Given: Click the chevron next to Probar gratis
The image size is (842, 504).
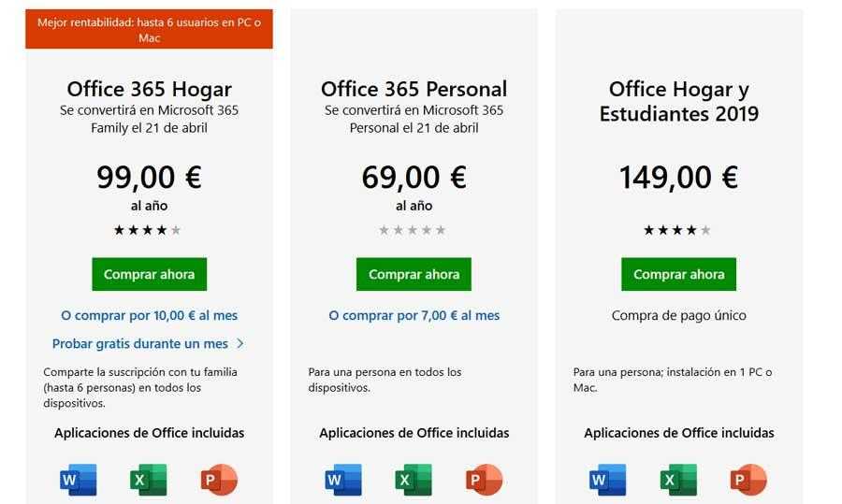Looking at the screenshot, I should click(x=240, y=343).
